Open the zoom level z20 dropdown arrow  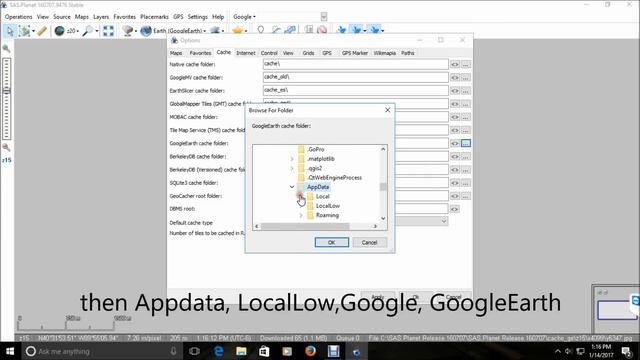click(x=78, y=31)
